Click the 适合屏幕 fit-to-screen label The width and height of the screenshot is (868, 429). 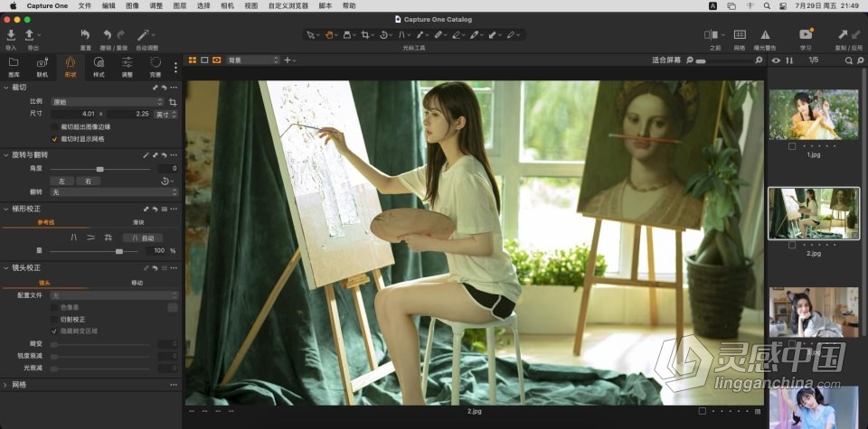click(666, 60)
